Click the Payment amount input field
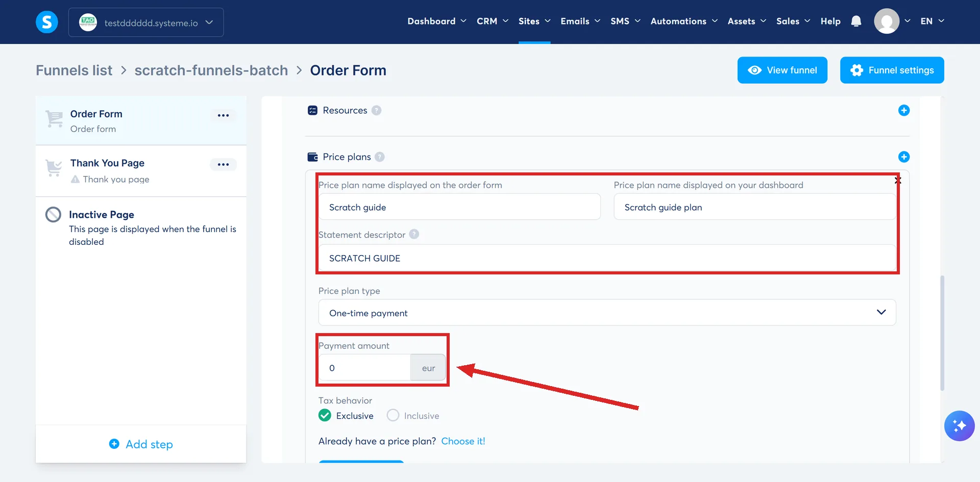Image resolution: width=980 pixels, height=482 pixels. click(364, 368)
